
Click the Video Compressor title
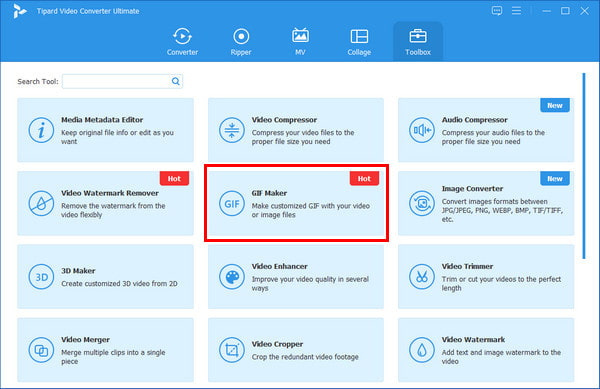(284, 120)
